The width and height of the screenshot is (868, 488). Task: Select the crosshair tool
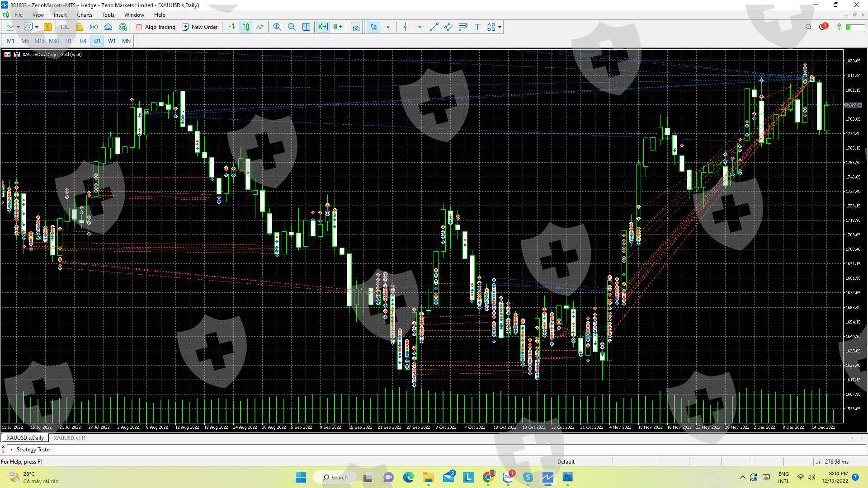(388, 27)
